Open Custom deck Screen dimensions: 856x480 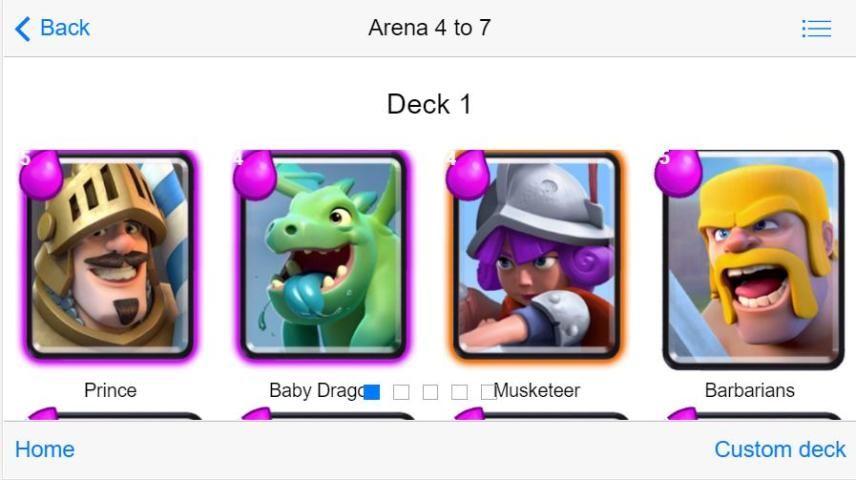click(x=780, y=449)
